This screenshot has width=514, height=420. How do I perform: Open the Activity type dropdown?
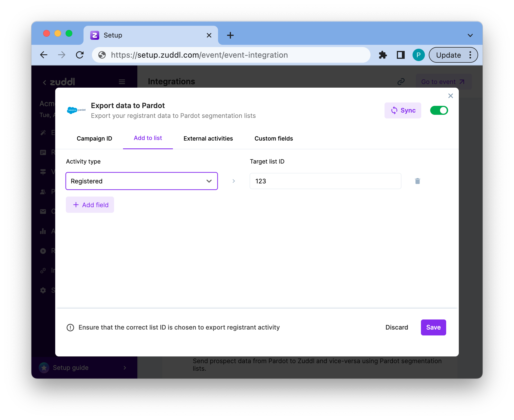click(x=142, y=181)
